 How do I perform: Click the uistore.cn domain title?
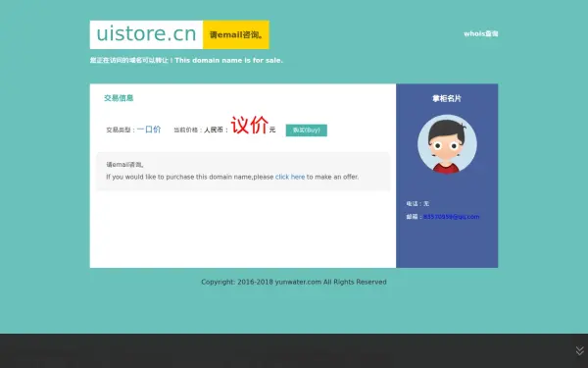point(146,34)
